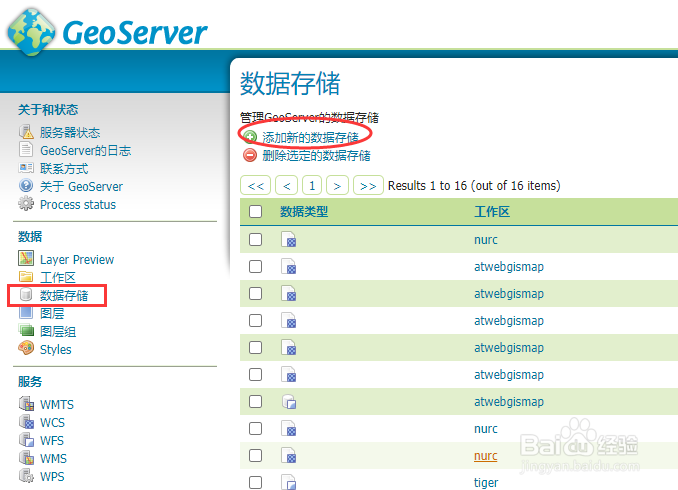Click the WCS service icon

(x=26, y=422)
